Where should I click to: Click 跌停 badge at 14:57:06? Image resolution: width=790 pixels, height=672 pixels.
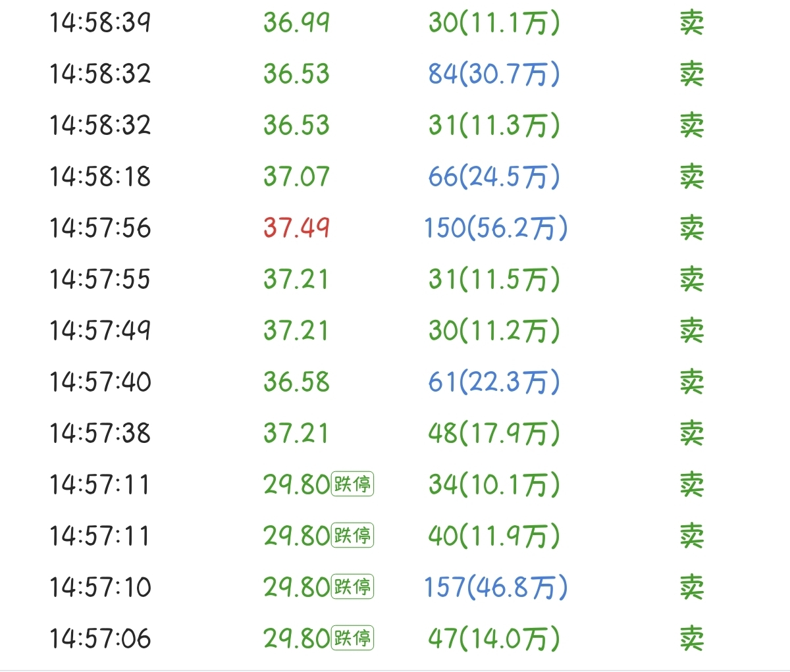click(352, 638)
